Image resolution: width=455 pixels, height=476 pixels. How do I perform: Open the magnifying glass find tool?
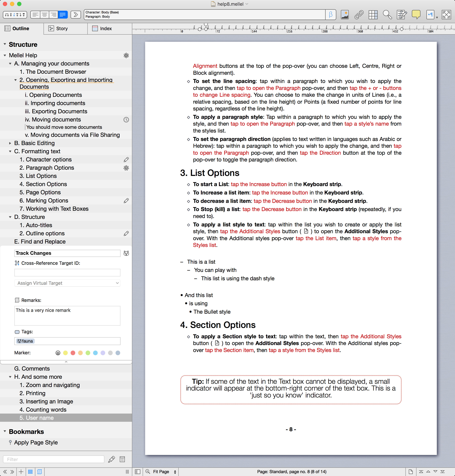[x=387, y=15]
